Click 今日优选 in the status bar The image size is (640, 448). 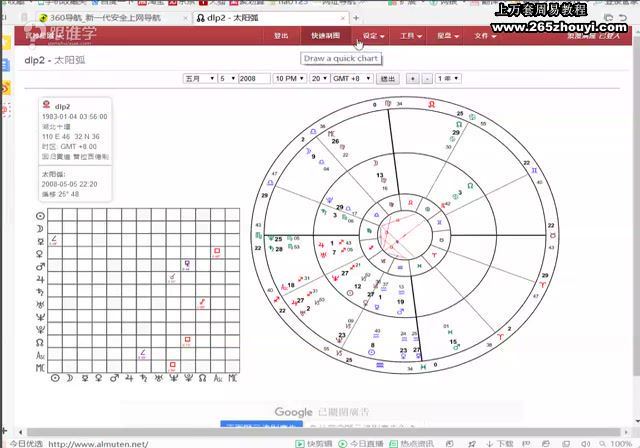pos(26,444)
